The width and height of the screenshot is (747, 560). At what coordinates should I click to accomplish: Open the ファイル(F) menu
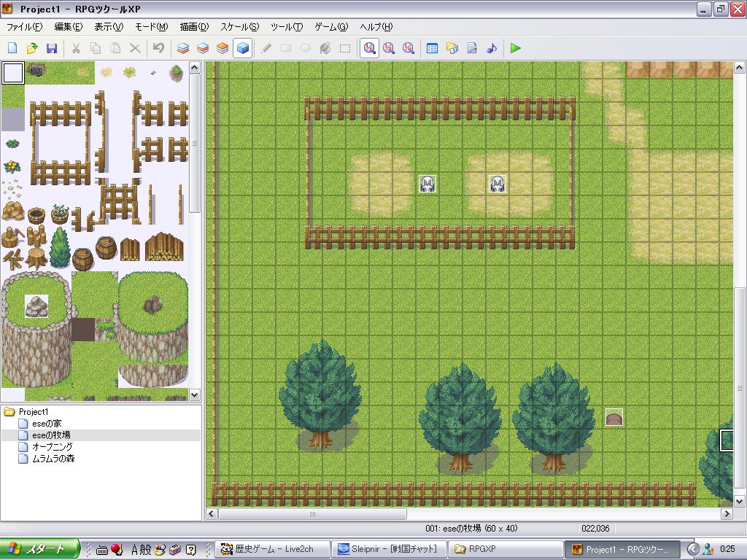point(24,27)
